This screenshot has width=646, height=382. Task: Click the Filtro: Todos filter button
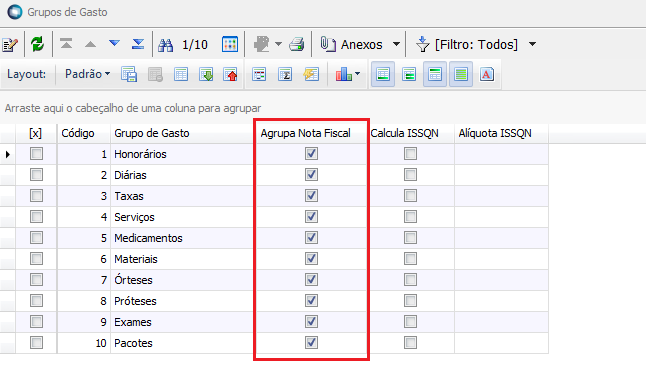tap(467, 44)
